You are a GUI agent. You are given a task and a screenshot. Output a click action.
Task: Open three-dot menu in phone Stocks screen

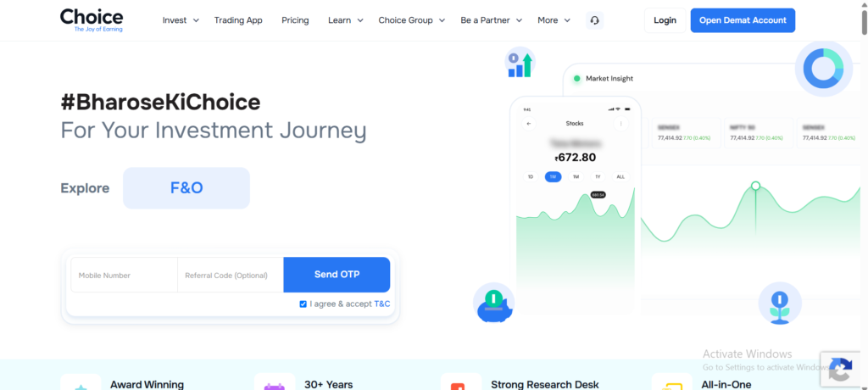[620, 124]
